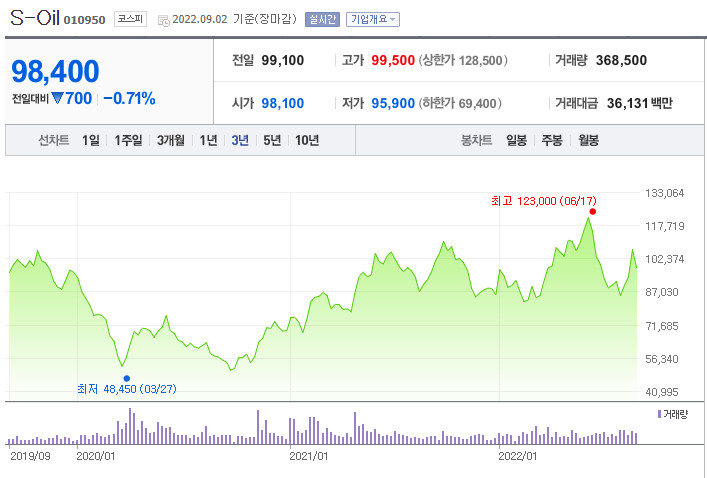Click the 최고 123,000 (06/17) label
Image resolution: width=707 pixels, height=478 pixels.
pyautogui.click(x=544, y=201)
